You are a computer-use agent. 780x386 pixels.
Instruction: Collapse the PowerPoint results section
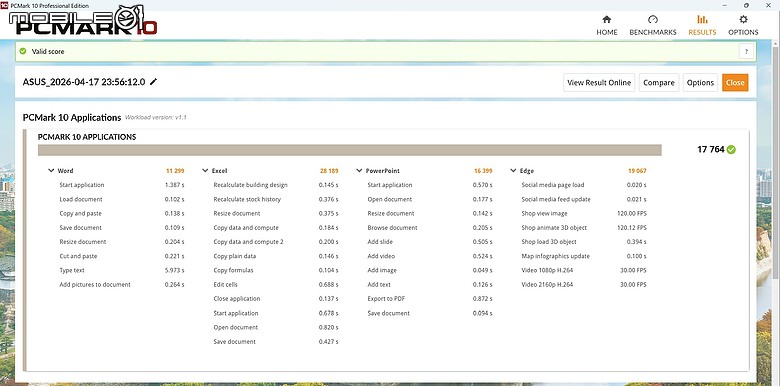pos(359,171)
